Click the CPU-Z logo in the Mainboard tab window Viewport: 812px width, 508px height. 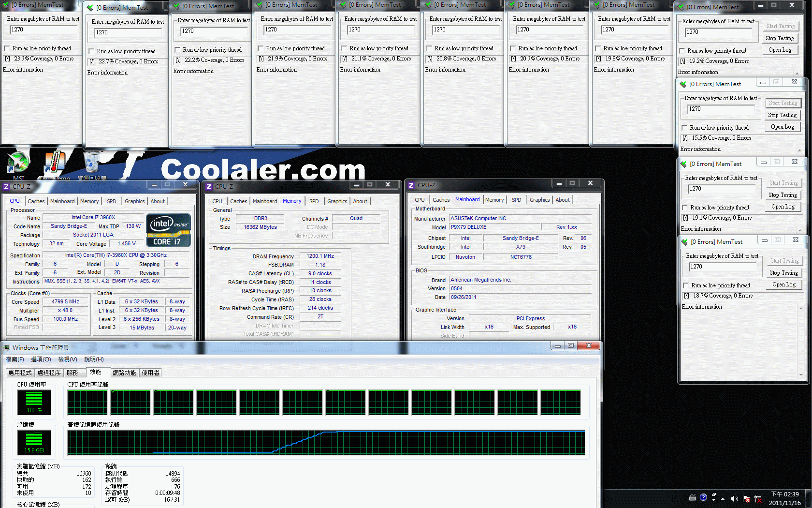click(411, 185)
